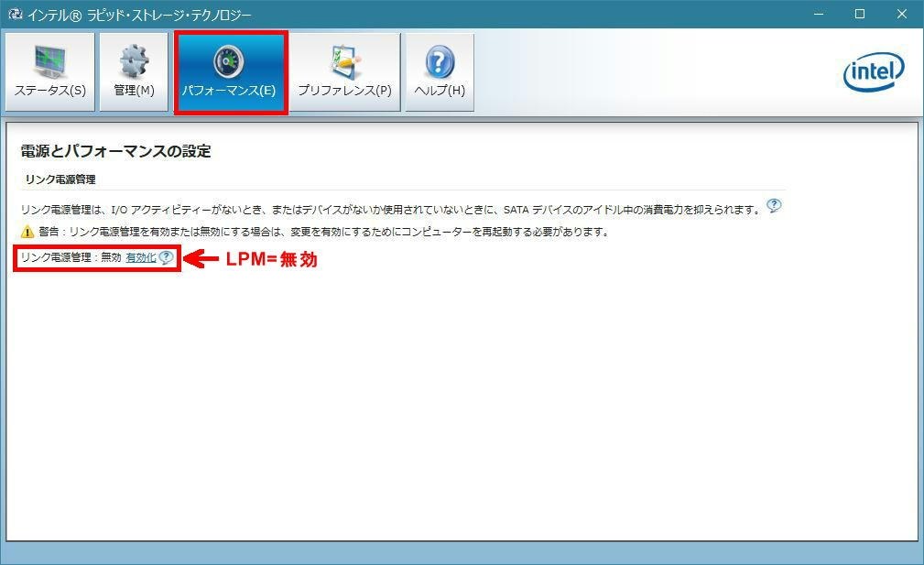Open the ステータス(S) tab
The image size is (924, 565).
click(50, 71)
